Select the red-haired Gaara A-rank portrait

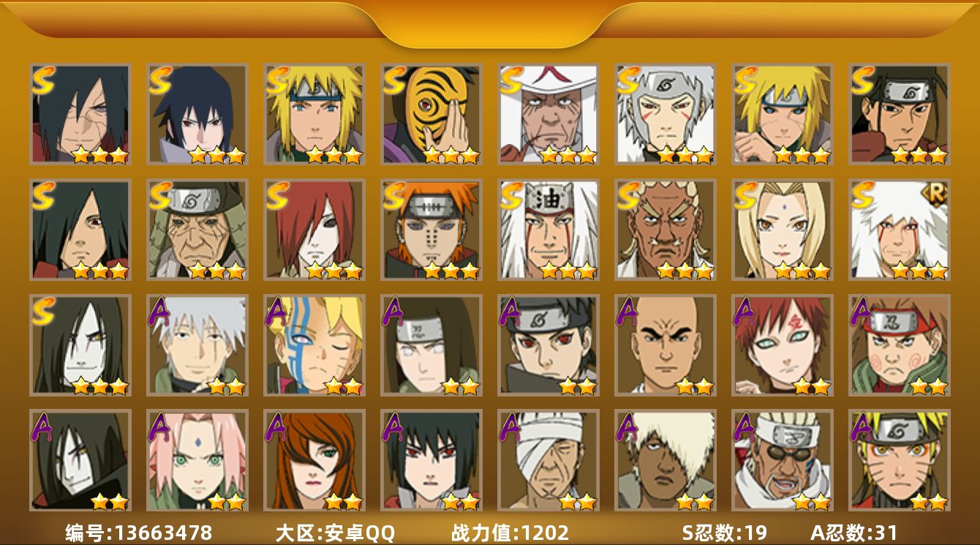tap(783, 345)
